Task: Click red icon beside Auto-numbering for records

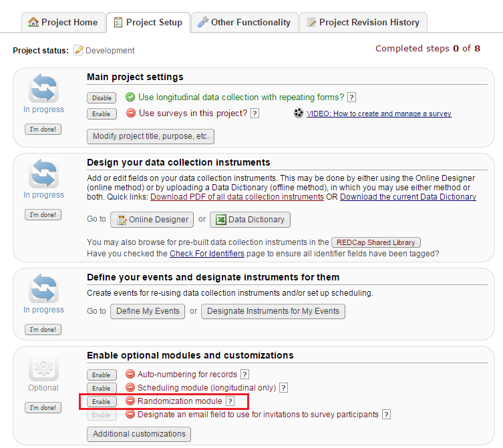Action: [x=130, y=374]
